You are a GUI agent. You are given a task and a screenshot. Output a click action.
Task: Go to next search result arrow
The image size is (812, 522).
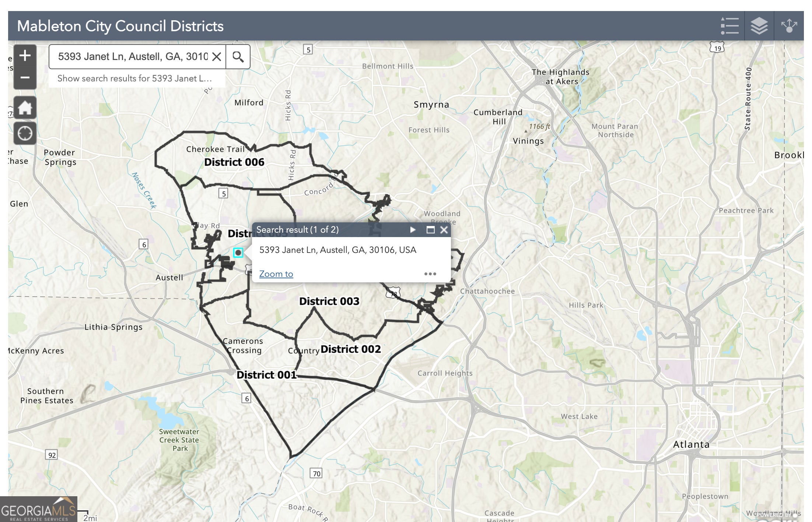pyautogui.click(x=413, y=230)
